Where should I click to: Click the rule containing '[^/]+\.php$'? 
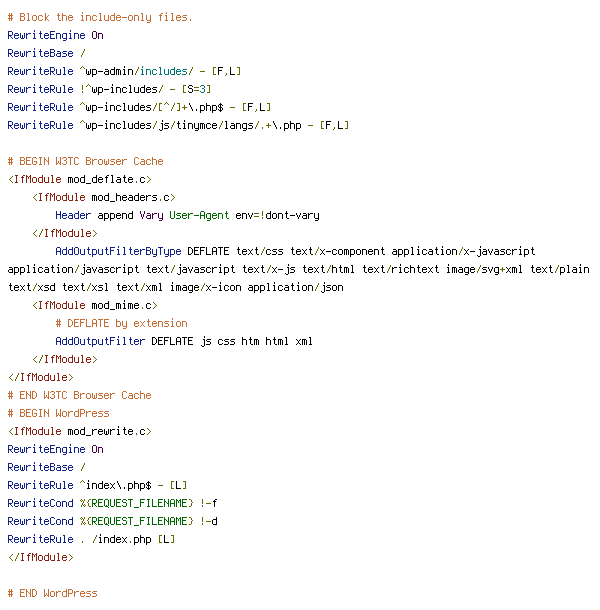(x=139, y=107)
